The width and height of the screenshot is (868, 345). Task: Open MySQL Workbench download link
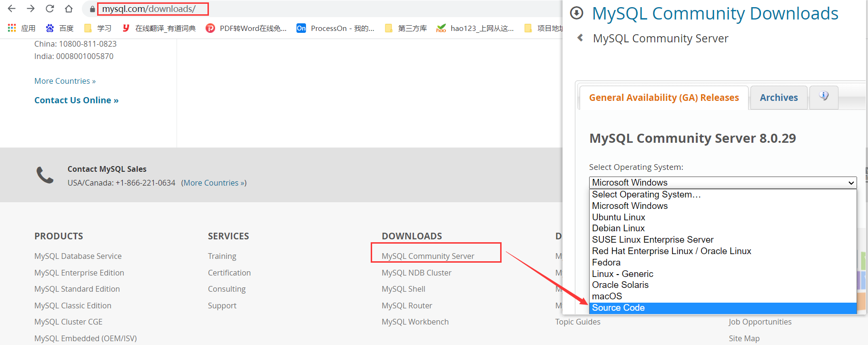[415, 322]
